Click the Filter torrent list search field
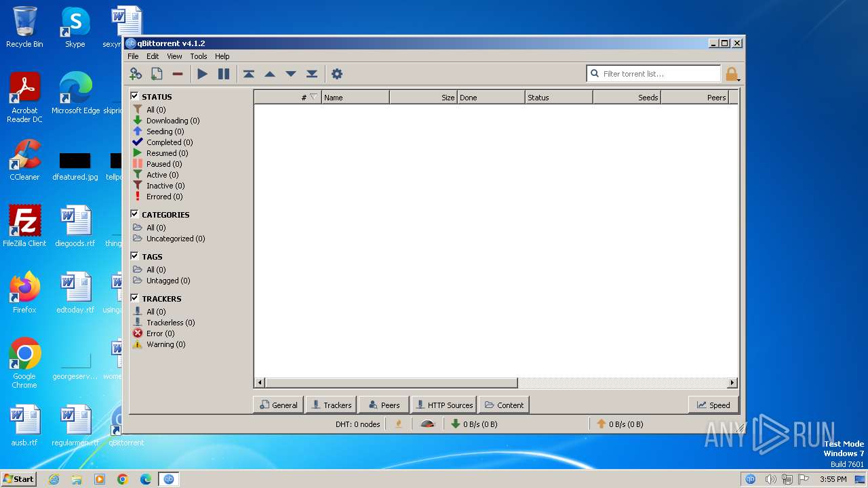The width and height of the screenshot is (868, 488). click(x=654, y=73)
